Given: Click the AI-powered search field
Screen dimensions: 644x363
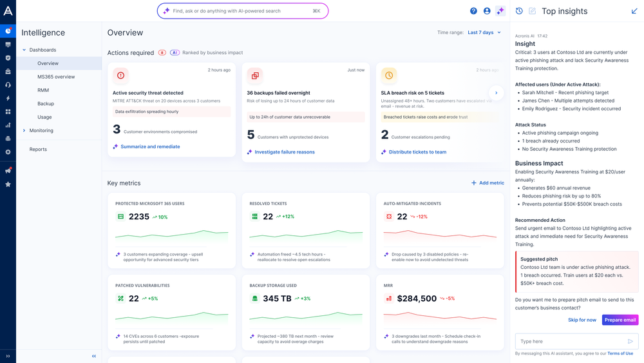Looking at the screenshot, I should [x=243, y=11].
